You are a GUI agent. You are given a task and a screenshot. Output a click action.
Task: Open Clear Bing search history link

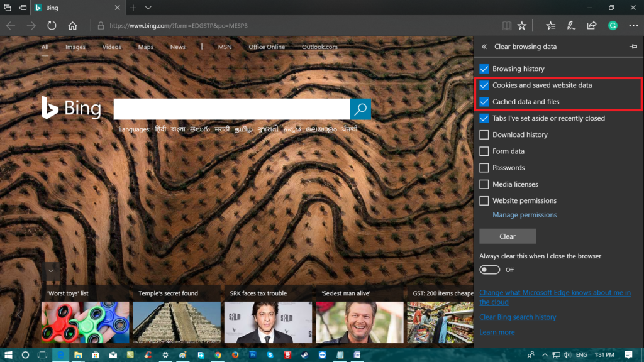tap(518, 317)
